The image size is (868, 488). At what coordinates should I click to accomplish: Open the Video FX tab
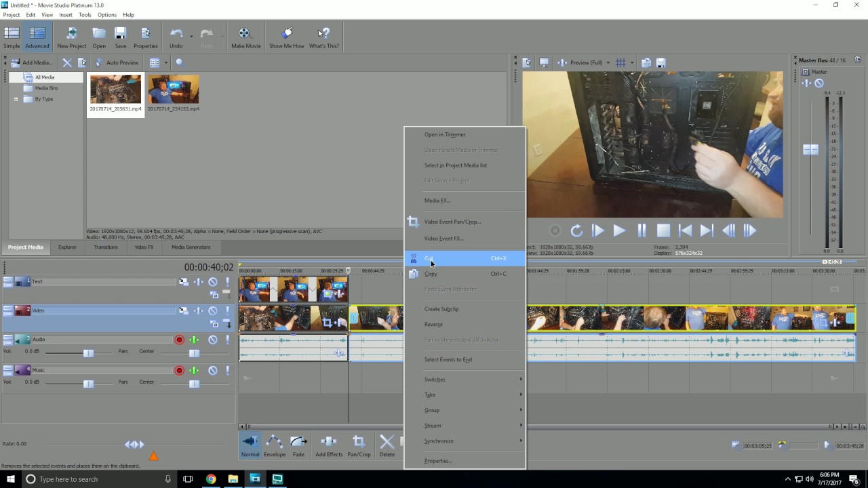[x=144, y=247]
